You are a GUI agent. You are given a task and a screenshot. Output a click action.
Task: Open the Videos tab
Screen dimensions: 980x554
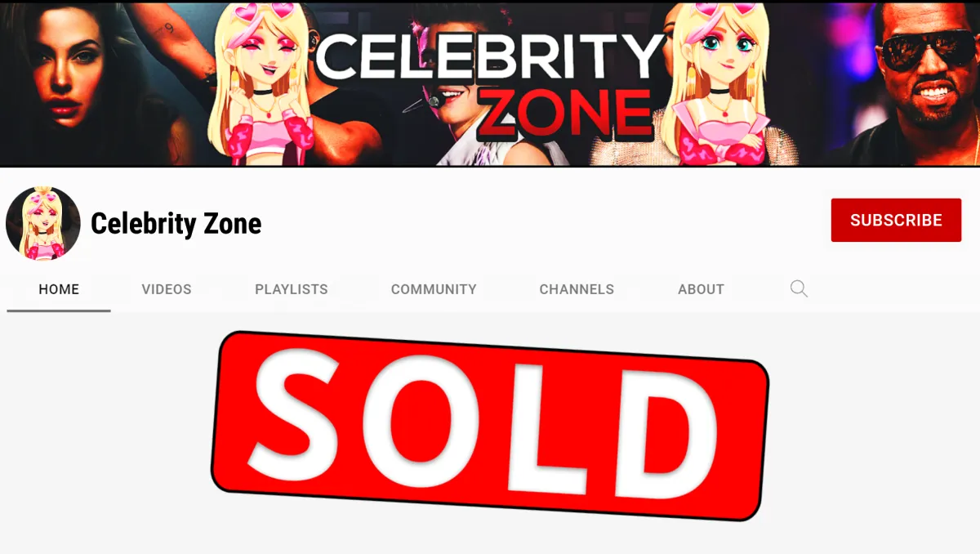click(x=167, y=289)
